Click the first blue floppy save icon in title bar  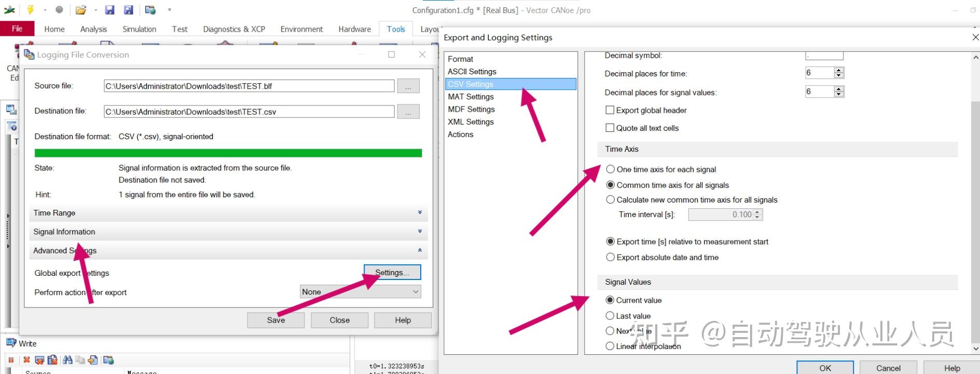(109, 10)
